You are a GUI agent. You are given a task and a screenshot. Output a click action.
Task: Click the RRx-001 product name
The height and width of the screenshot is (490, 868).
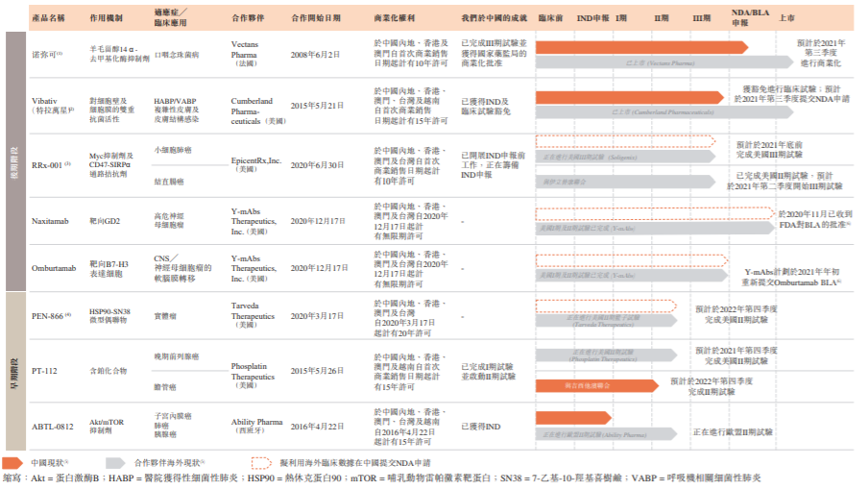click(51, 165)
